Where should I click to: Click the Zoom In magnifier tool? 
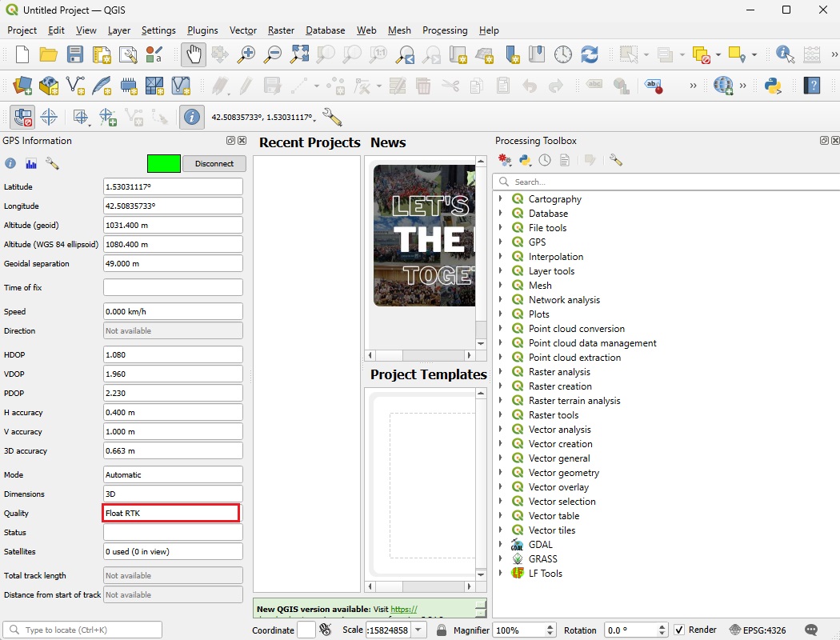(246, 54)
